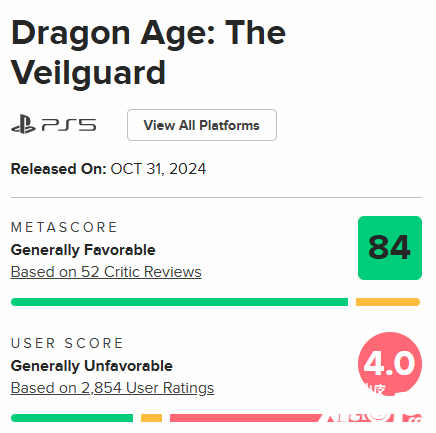Select green positive segment of critic bar
Image resolution: width=436 pixels, height=433 pixels.
point(179,302)
